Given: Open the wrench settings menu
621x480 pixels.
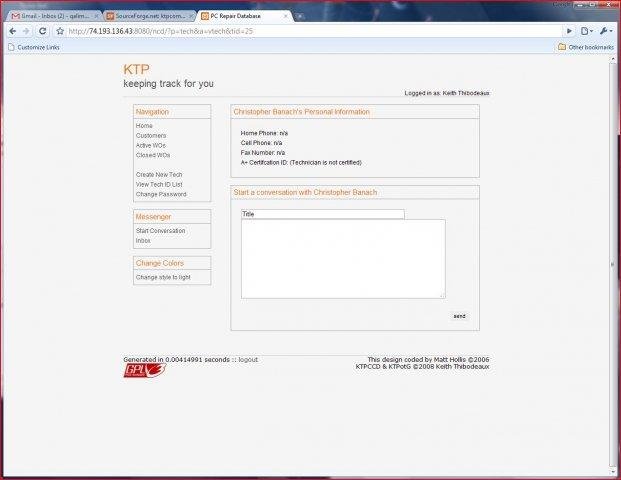Looking at the screenshot, I should (606, 31).
